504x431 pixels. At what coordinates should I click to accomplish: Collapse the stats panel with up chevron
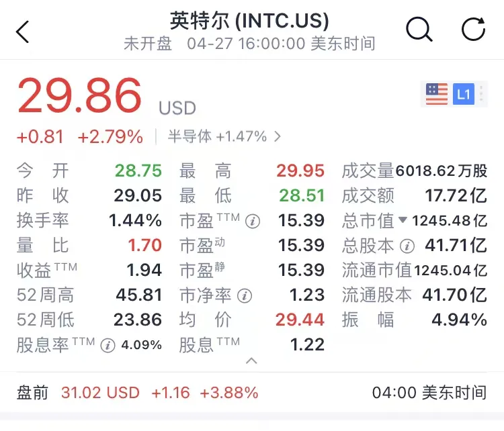click(x=251, y=361)
